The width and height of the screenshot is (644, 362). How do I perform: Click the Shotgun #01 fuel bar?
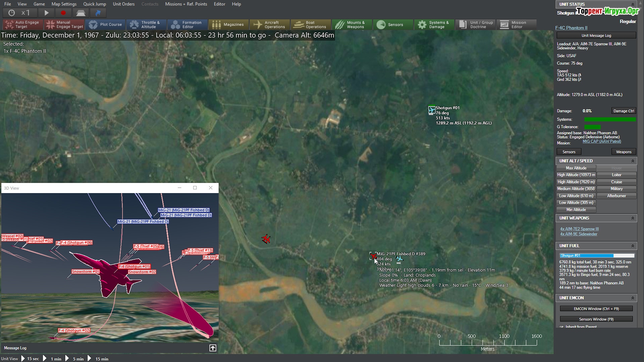coord(596,255)
